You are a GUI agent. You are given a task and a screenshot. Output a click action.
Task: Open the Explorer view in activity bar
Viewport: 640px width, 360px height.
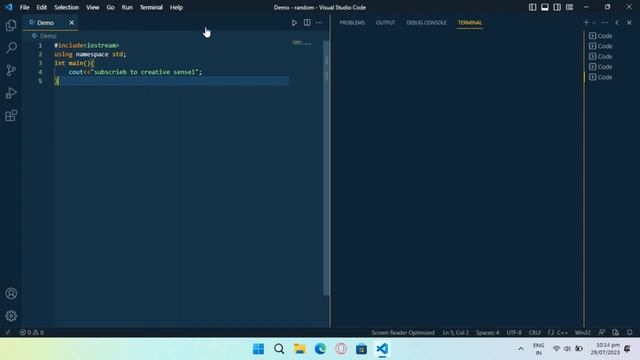pos(11,25)
